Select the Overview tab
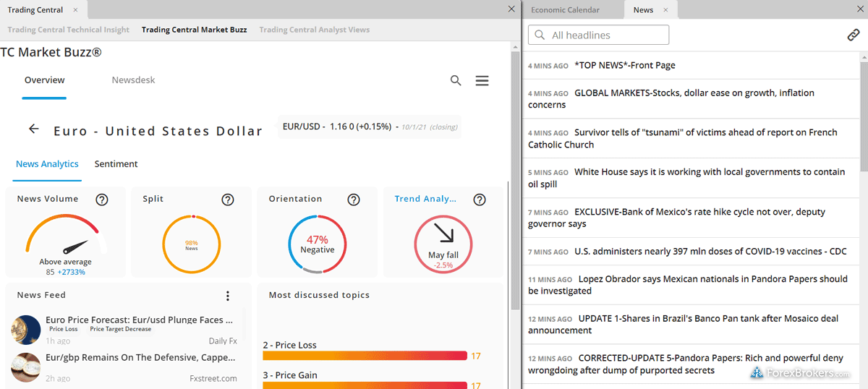868x389 pixels. [45, 80]
